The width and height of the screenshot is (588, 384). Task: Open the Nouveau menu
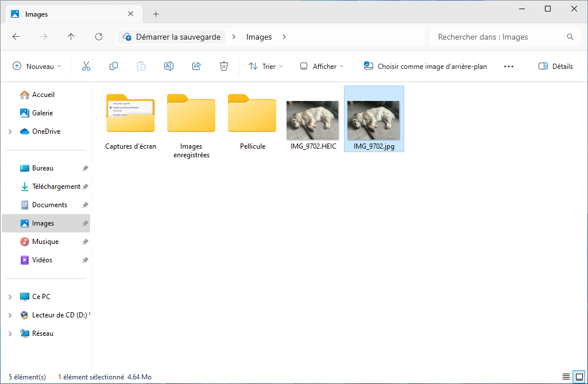coord(37,67)
